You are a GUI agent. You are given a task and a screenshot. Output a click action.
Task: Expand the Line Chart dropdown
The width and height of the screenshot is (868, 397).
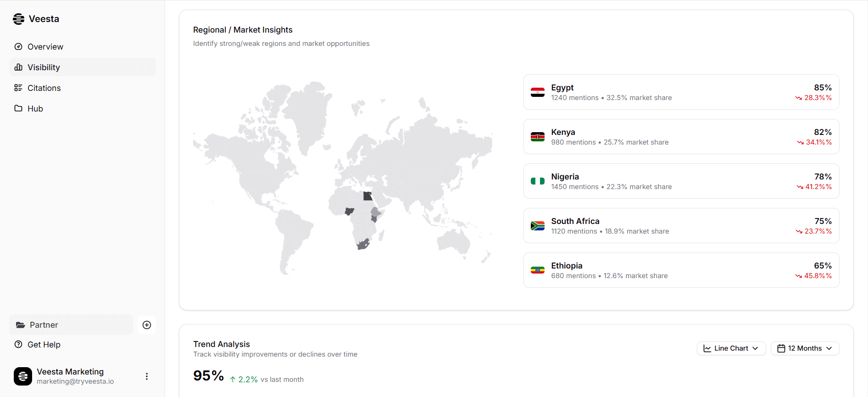(731, 348)
